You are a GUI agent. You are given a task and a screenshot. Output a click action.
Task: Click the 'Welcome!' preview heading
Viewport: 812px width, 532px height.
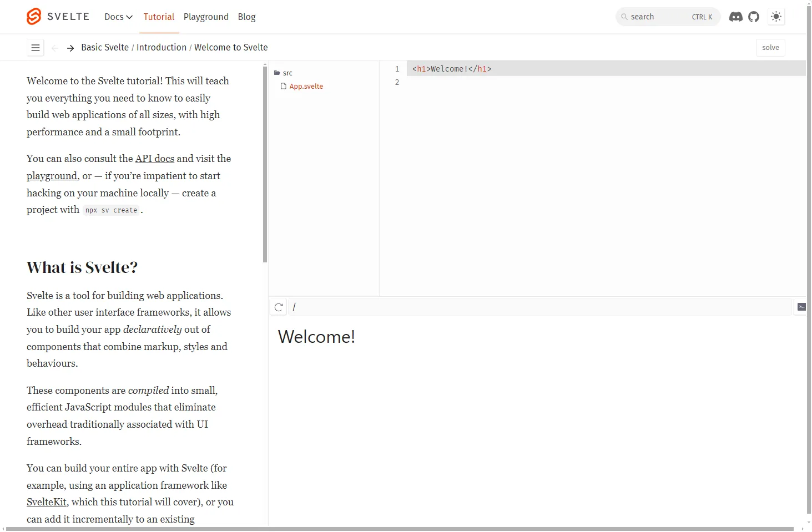click(316, 337)
